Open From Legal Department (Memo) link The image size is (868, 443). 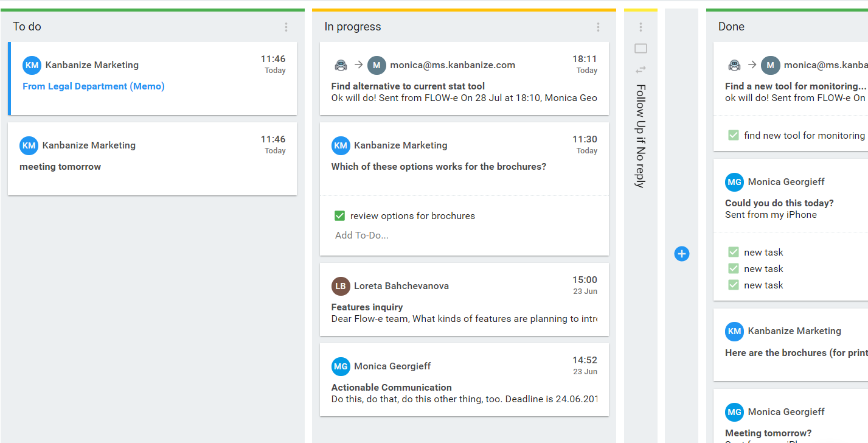pos(94,86)
